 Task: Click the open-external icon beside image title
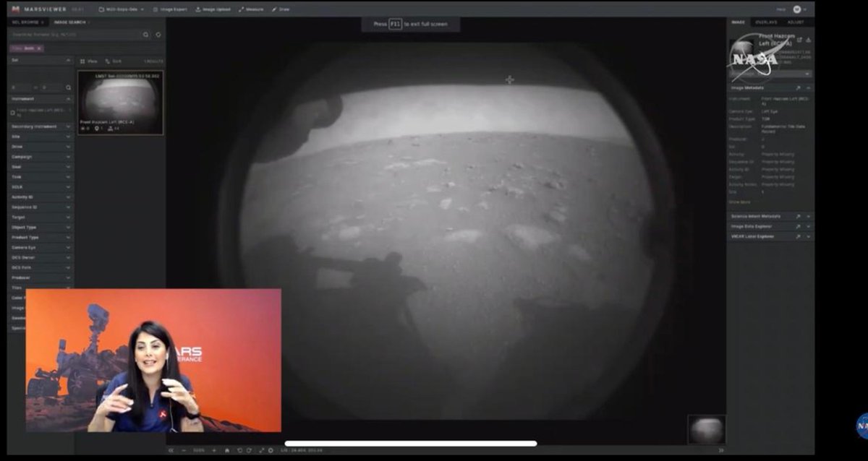(x=800, y=40)
